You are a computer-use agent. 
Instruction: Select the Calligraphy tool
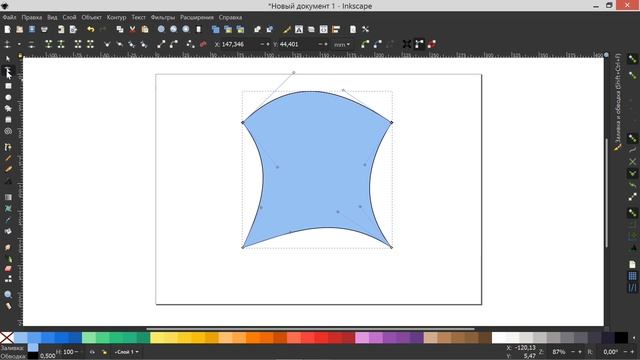(x=8, y=169)
